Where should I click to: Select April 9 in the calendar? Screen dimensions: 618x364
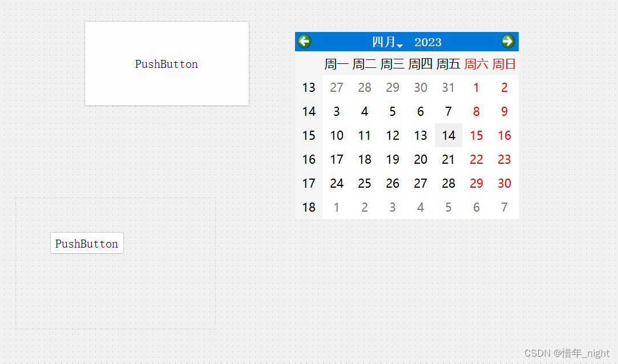click(x=504, y=111)
